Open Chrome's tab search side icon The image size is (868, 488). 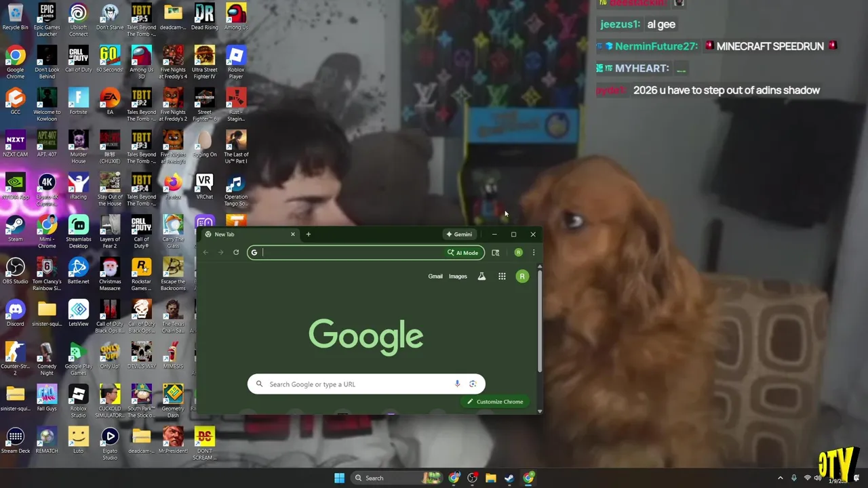(496, 253)
